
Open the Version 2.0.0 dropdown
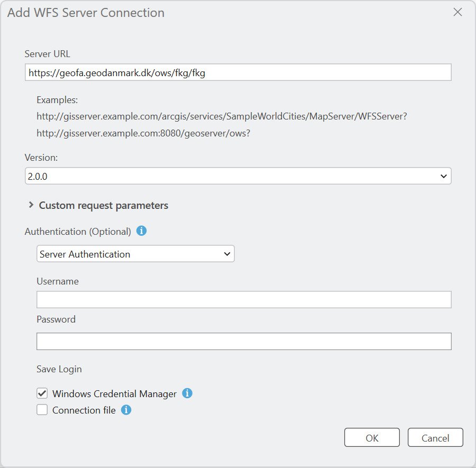coord(238,176)
